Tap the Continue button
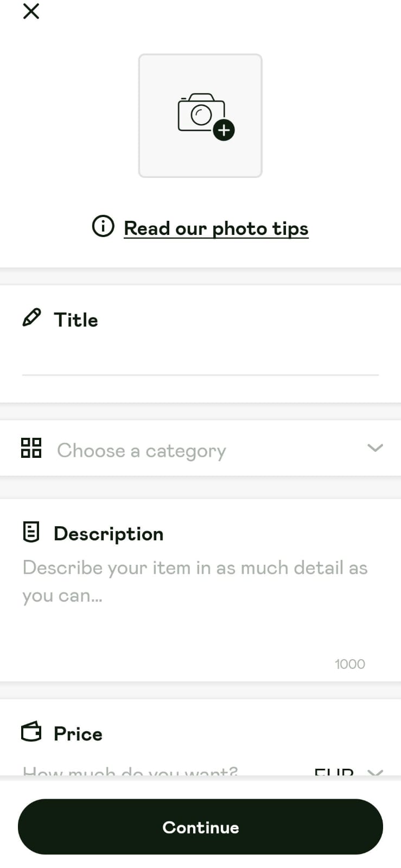 (x=200, y=827)
